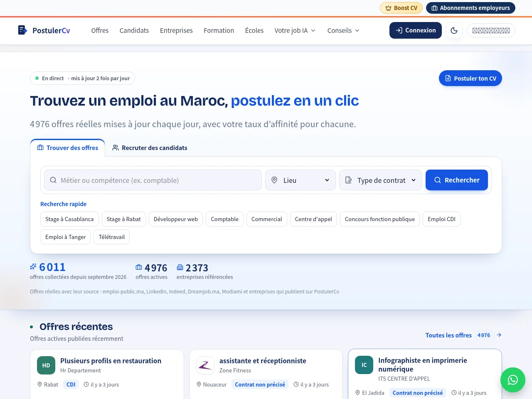Viewport: 532px width, 399px height.
Task: Focus the Métier ou compétence search field
Action: point(153,180)
